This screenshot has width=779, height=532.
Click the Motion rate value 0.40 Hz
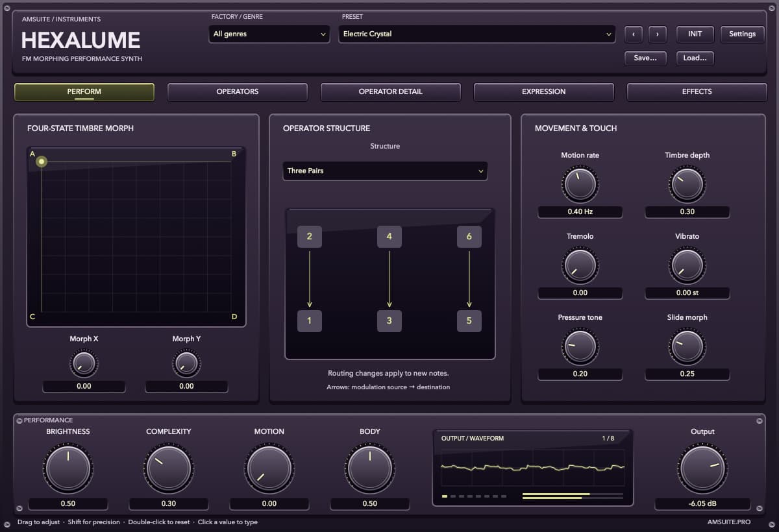pyautogui.click(x=580, y=212)
